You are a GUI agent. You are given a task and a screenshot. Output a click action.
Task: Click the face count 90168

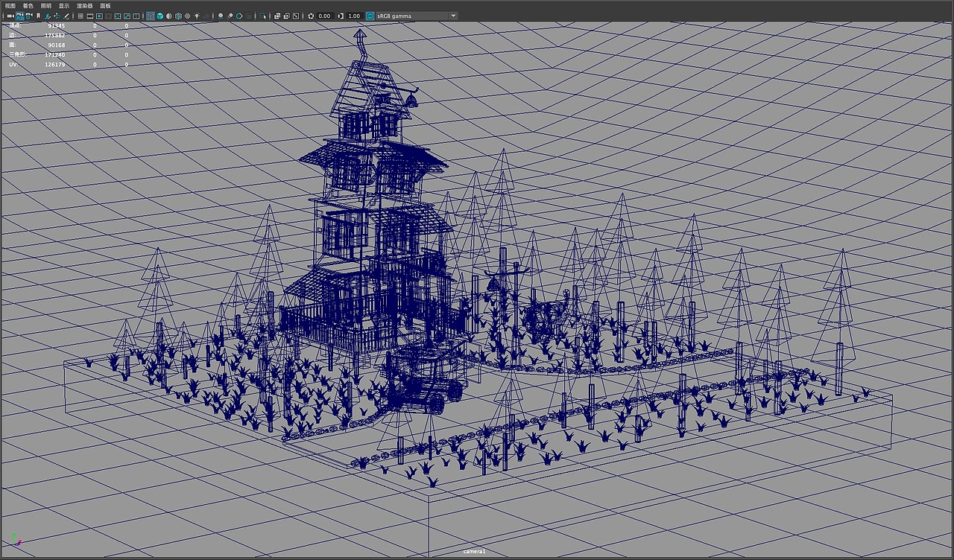pos(57,45)
